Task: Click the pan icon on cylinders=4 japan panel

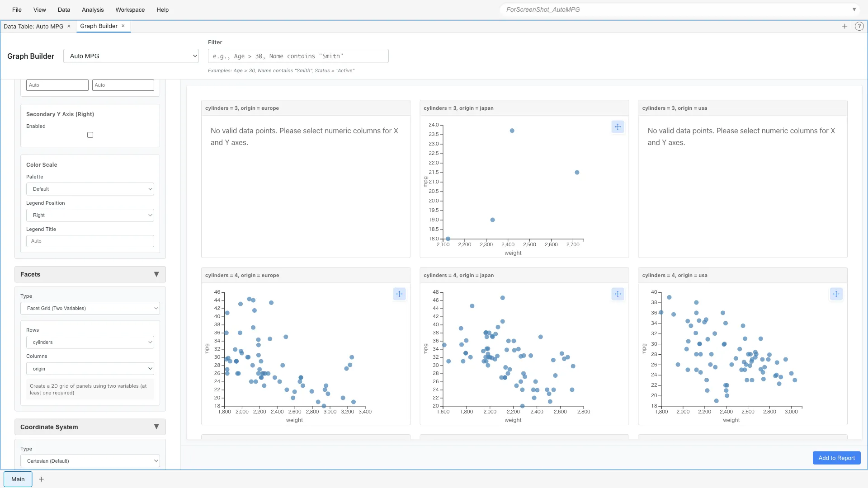Action: 618,294
